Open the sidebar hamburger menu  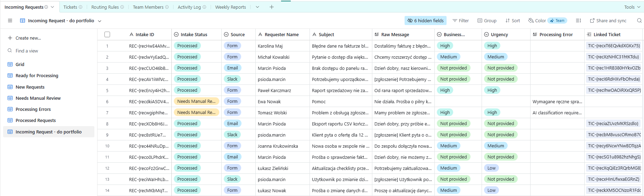(x=10, y=21)
